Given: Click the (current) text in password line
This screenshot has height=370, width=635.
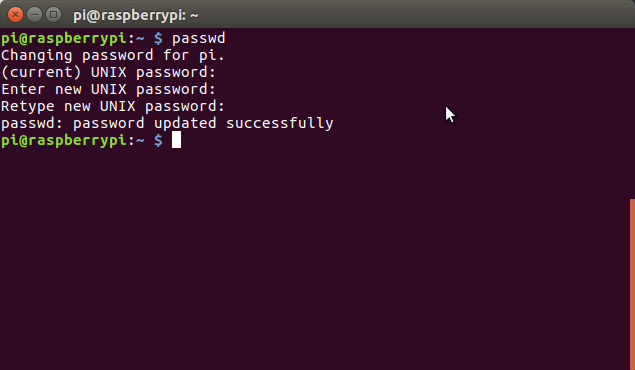Looking at the screenshot, I should [41, 73].
